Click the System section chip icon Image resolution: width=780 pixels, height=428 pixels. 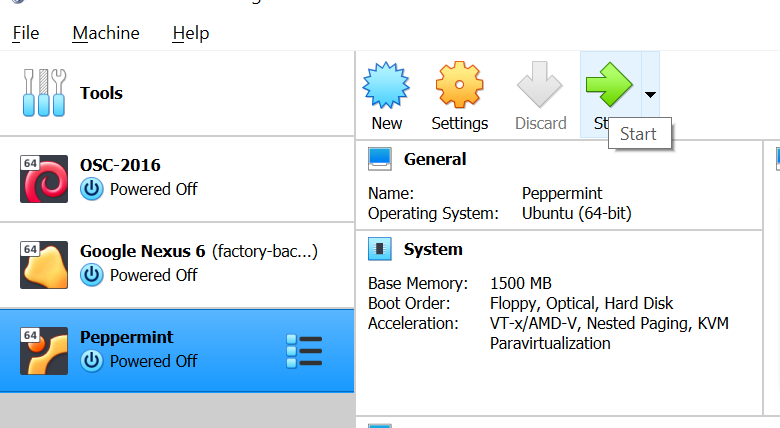(380, 249)
